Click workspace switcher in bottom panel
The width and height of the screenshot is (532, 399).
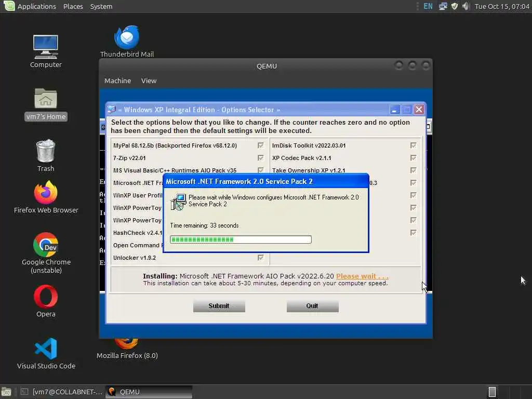point(492,392)
